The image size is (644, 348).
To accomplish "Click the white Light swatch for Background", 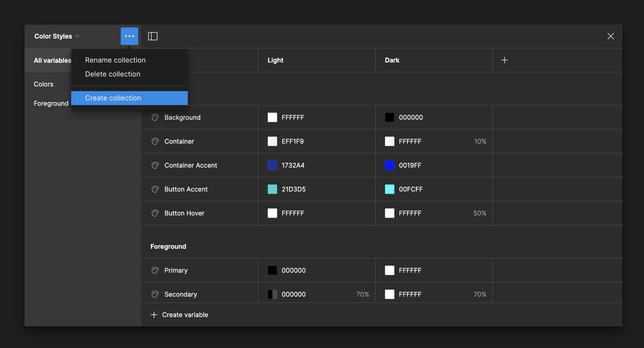I will tap(272, 117).
